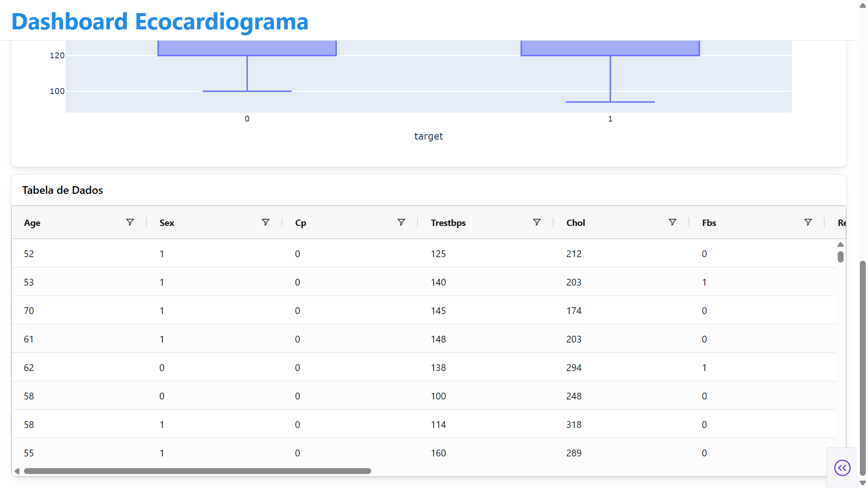Image resolution: width=868 pixels, height=488 pixels.
Task: Select Trestbps cell with value 125
Action: coord(486,253)
